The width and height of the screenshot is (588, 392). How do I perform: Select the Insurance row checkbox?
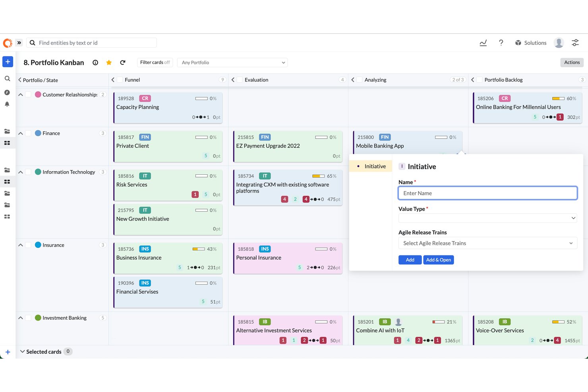click(28, 245)
